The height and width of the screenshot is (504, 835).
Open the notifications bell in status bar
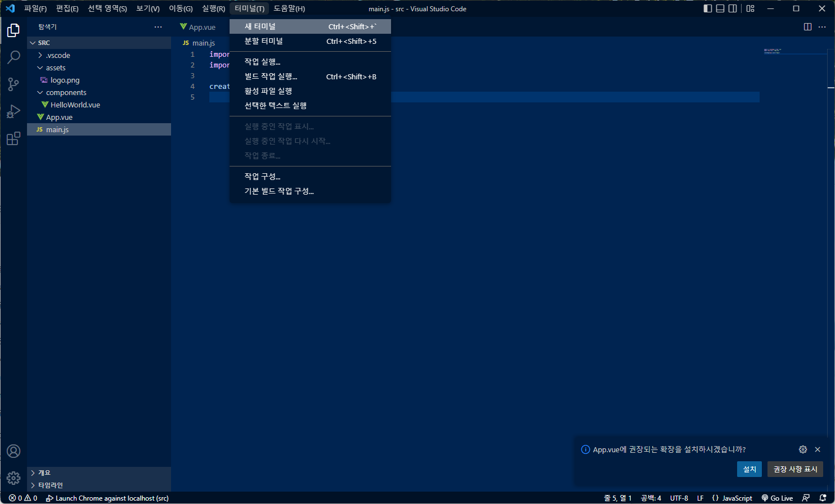coord(823,498)
